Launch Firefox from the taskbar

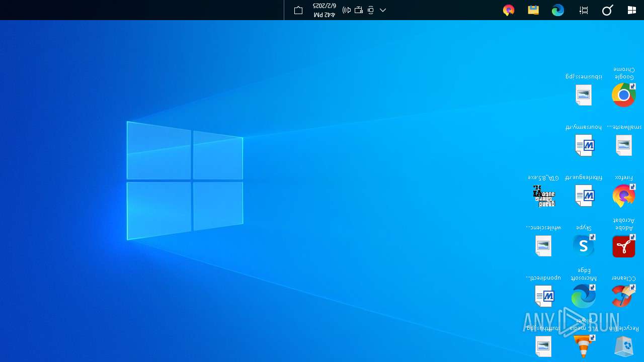point(509,10)
